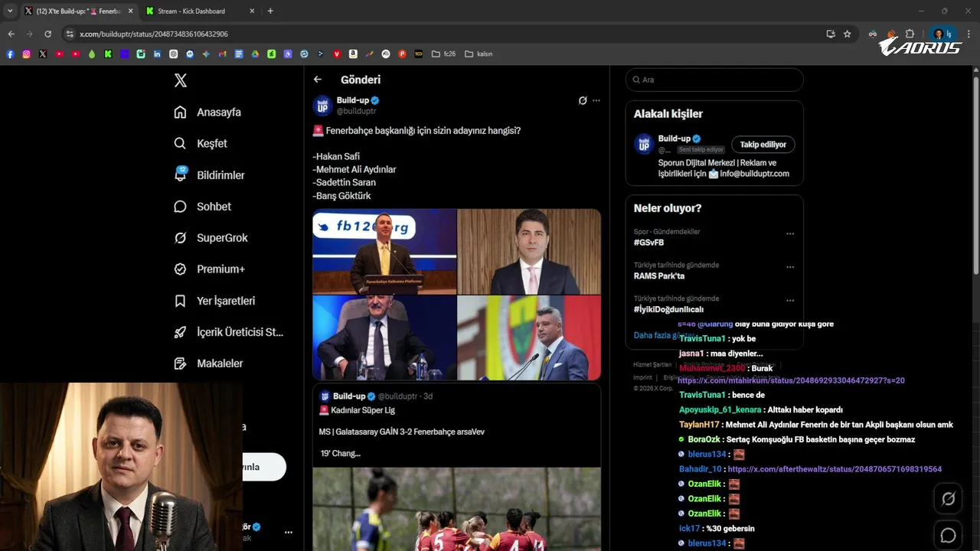Open Keşfet explore page
The width and height of the screenshot is (980, 551).
pos(201,143)
